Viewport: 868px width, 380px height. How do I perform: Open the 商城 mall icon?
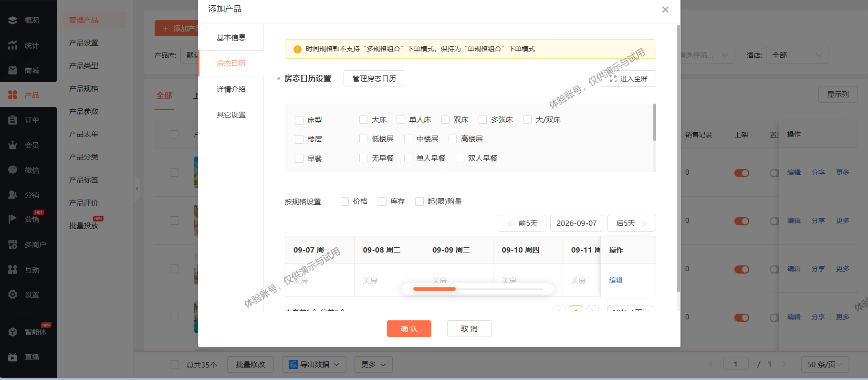tap(13, 70)
